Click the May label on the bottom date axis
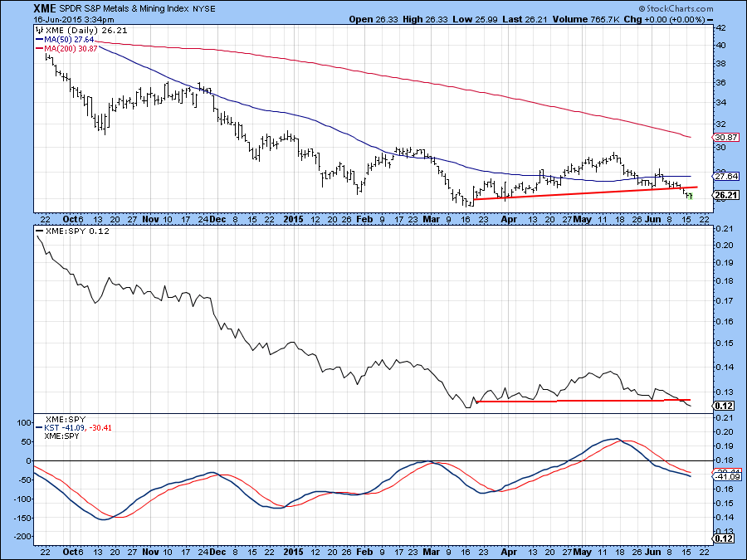The image size is (747, 560). (x=582, y=552)
